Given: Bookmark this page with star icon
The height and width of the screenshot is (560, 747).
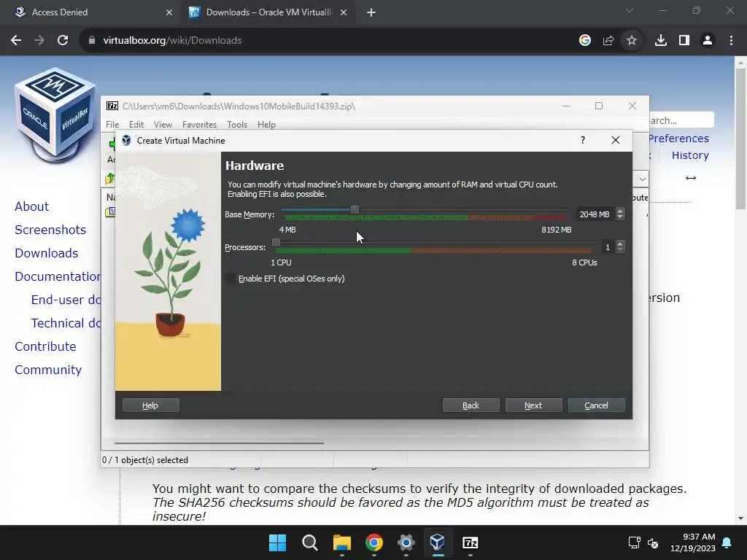Looking at the screenshot, I should [x=632, y=41].
